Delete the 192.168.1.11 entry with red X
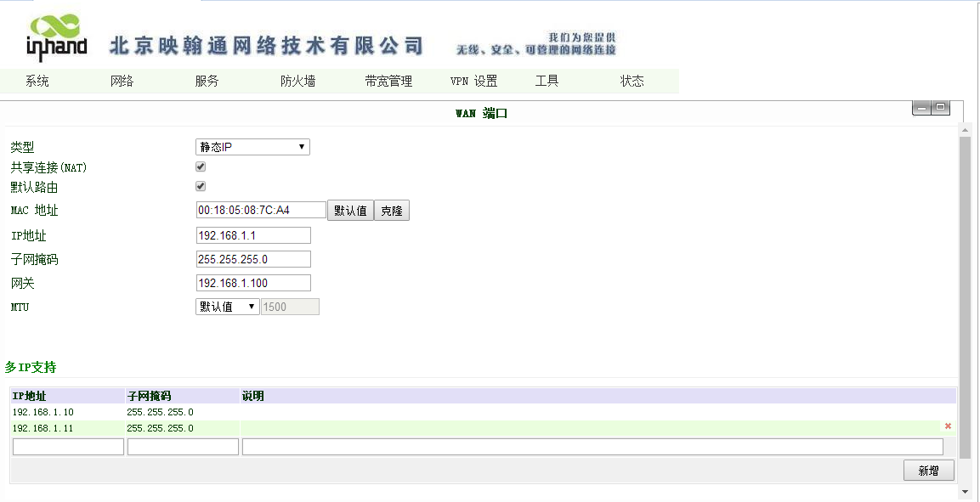This screenshot has height=502, width=980. 948,426
